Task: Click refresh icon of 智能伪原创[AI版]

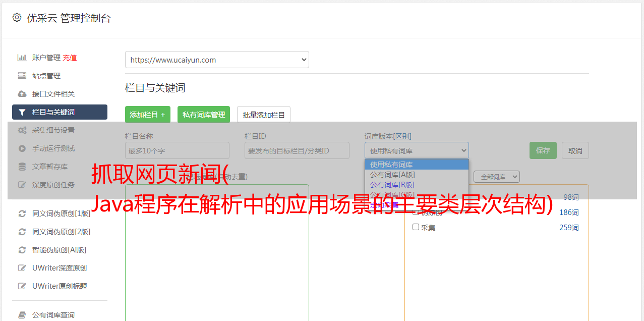Action: click(22, 250)
